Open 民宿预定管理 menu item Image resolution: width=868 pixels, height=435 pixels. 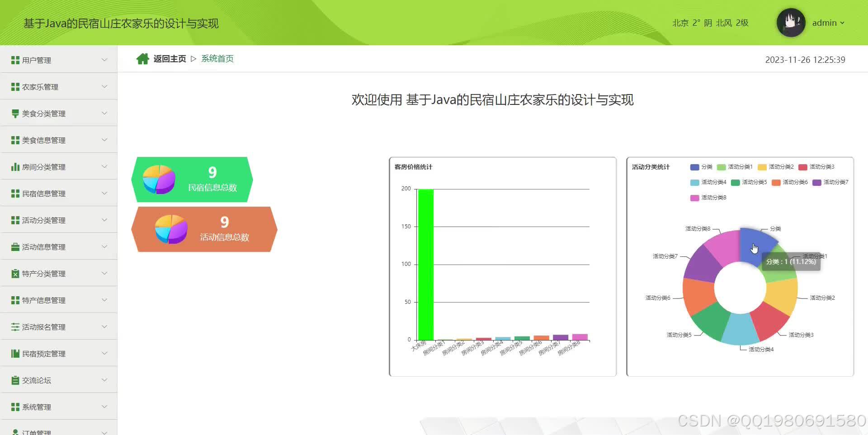[x=59, y=353]
